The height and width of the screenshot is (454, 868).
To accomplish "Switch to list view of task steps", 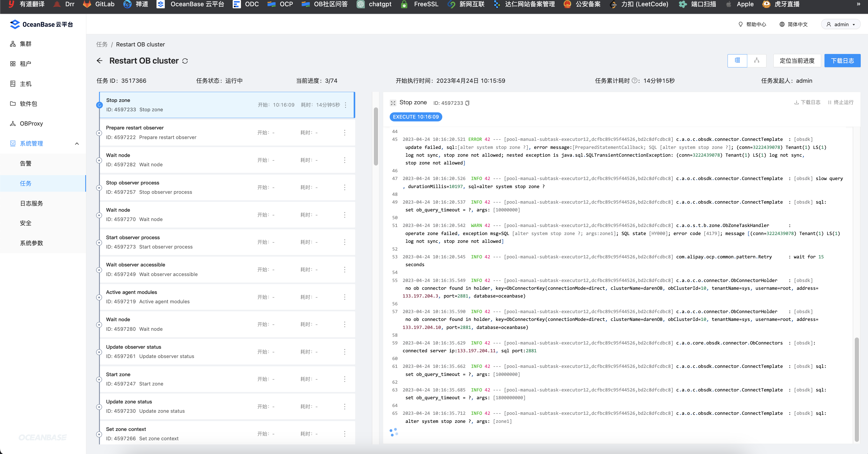I will [737, 61].
